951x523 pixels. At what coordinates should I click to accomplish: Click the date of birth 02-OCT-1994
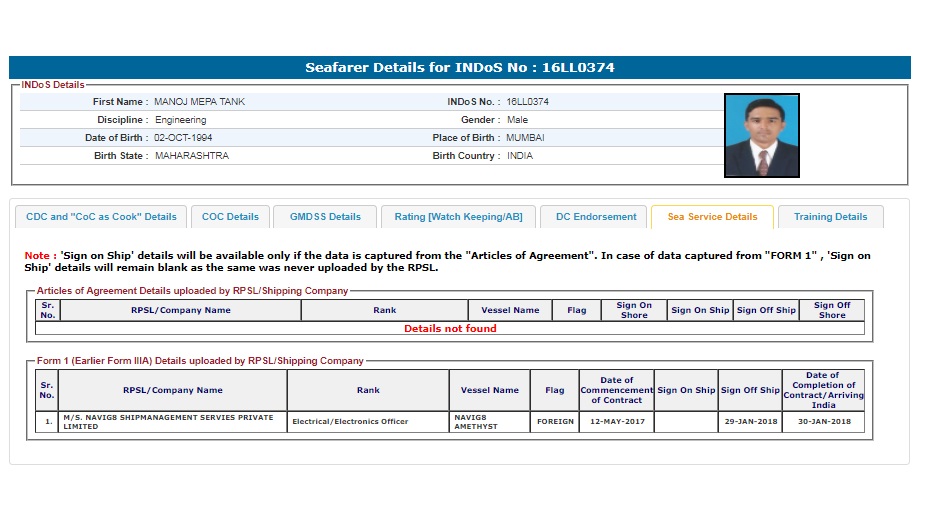pyautogui.click(x=183, y=138)
